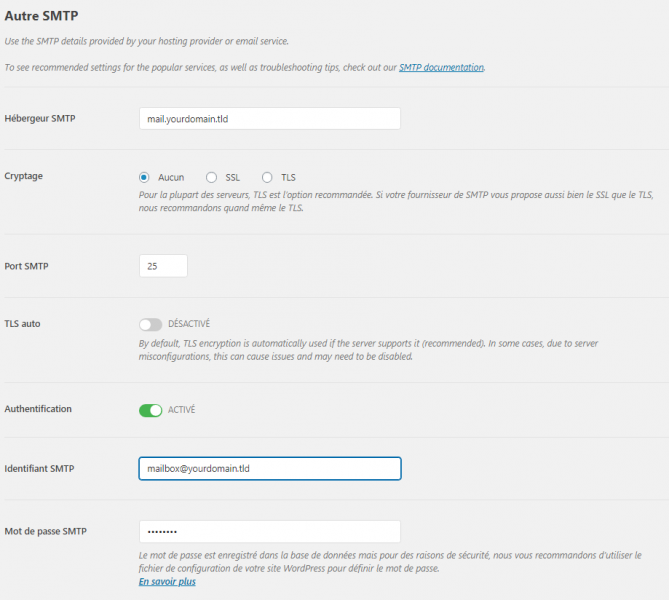Click the En savoir plus link
The height and width of the screenshot is (600, 669).
(167, 581)
